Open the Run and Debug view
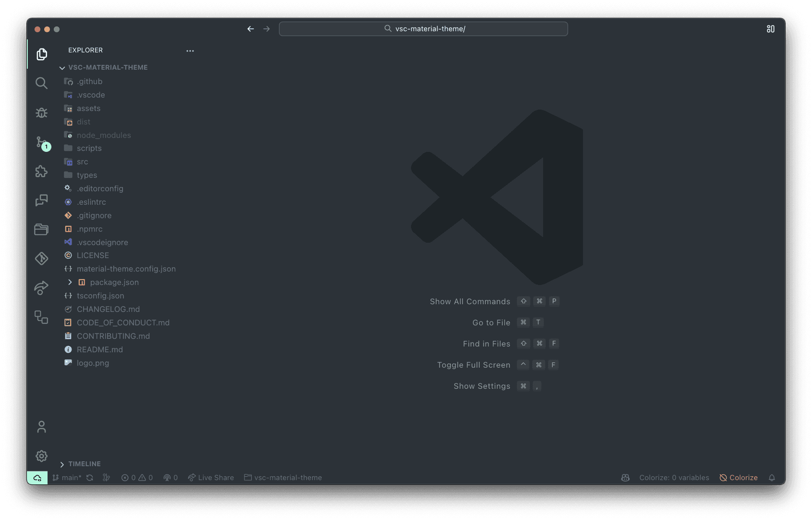 point(42,112)
